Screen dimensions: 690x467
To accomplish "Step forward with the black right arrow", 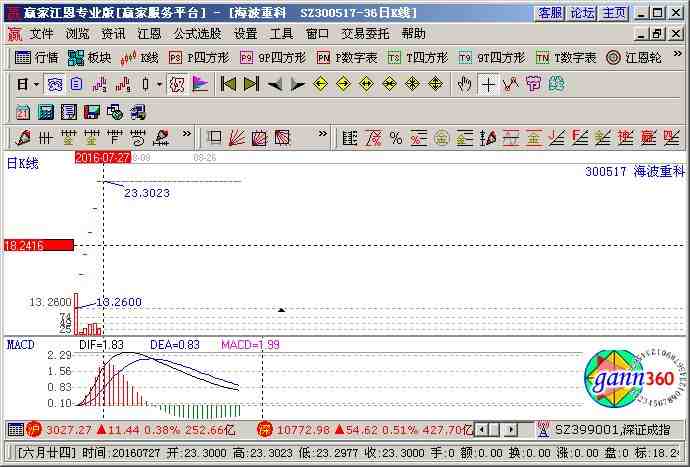I will tap(297, 84).
